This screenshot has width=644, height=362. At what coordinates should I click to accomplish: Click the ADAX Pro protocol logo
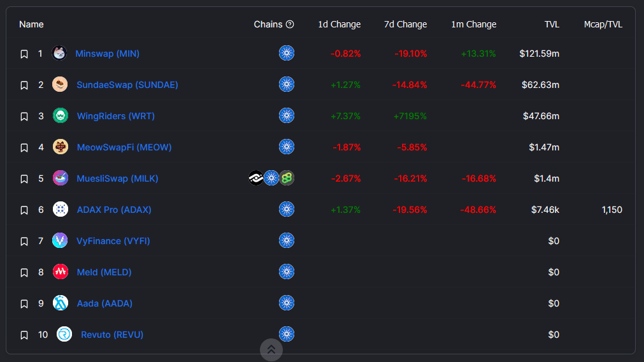click(61, 209)
